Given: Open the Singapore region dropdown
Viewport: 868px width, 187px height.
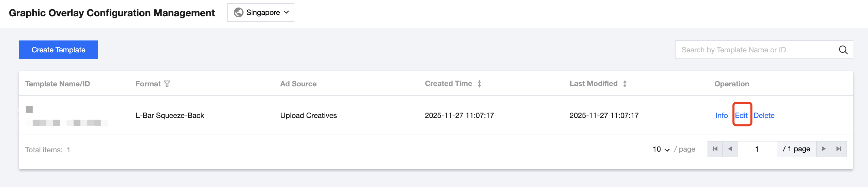Looking at the screenshot, I should point(261,13).
